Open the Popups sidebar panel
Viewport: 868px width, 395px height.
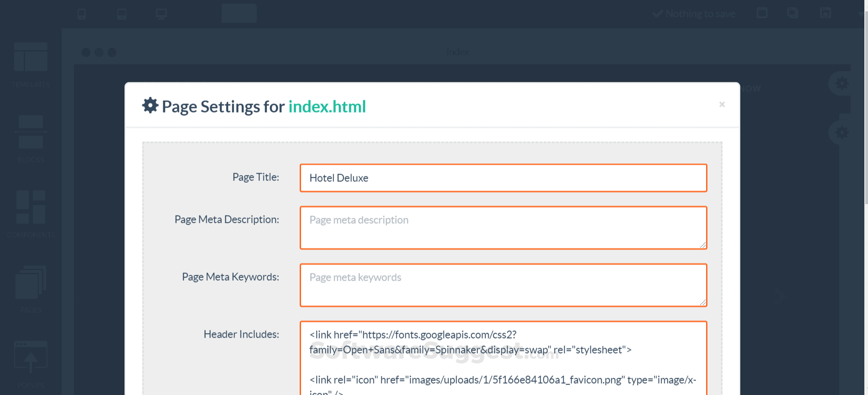tap(31, 363)
